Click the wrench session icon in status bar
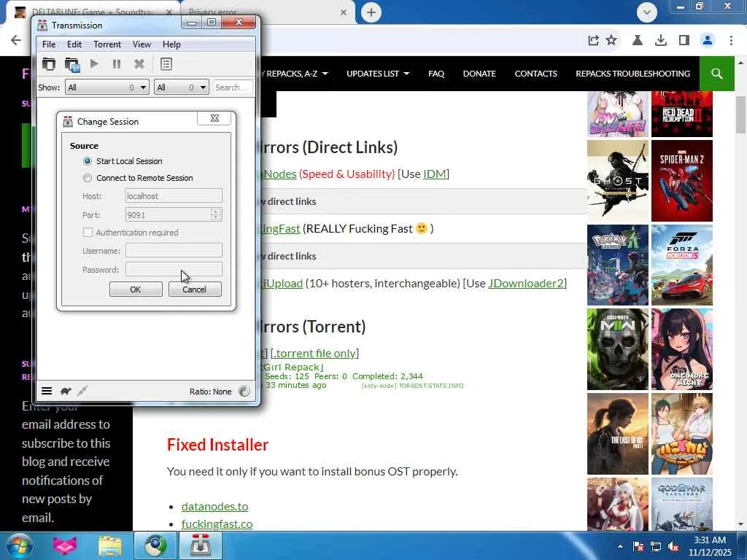 pos(82,391)
